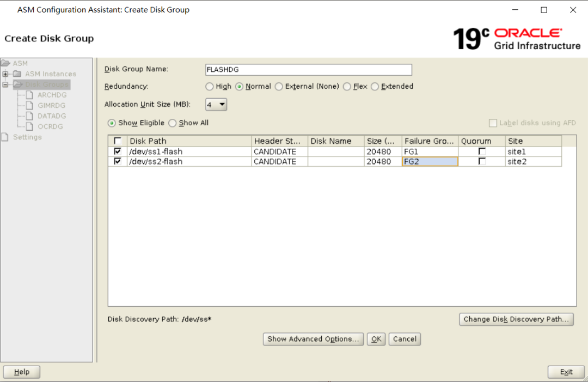
Task: Click the FG1 failure group cell
Action: tap(430, 151)
